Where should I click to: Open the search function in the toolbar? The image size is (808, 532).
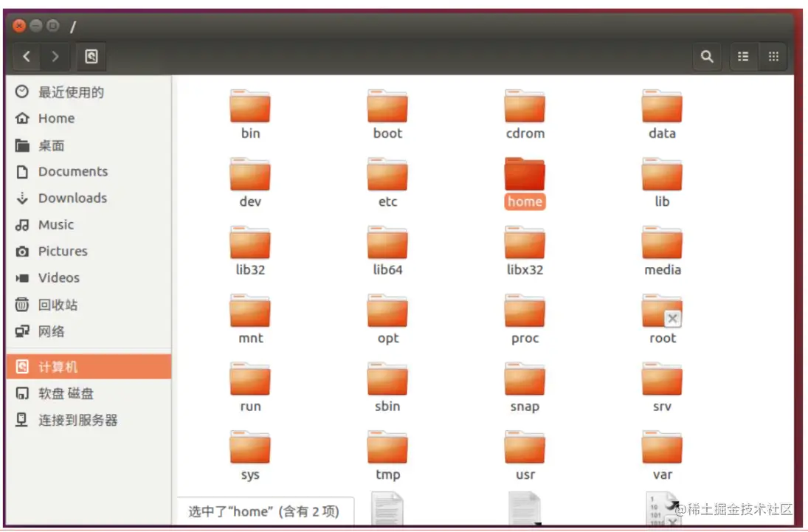tap(707, 56)
